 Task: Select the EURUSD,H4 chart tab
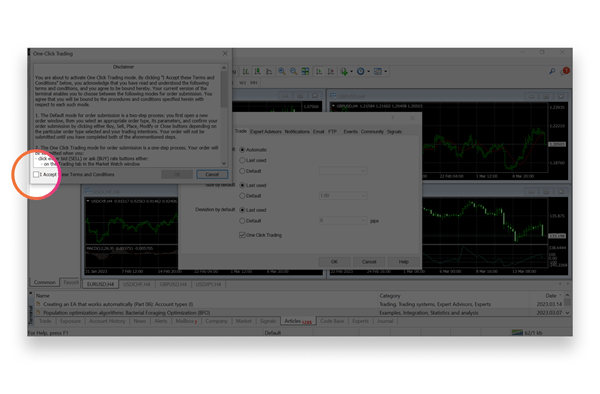click(x=100, y=284)
